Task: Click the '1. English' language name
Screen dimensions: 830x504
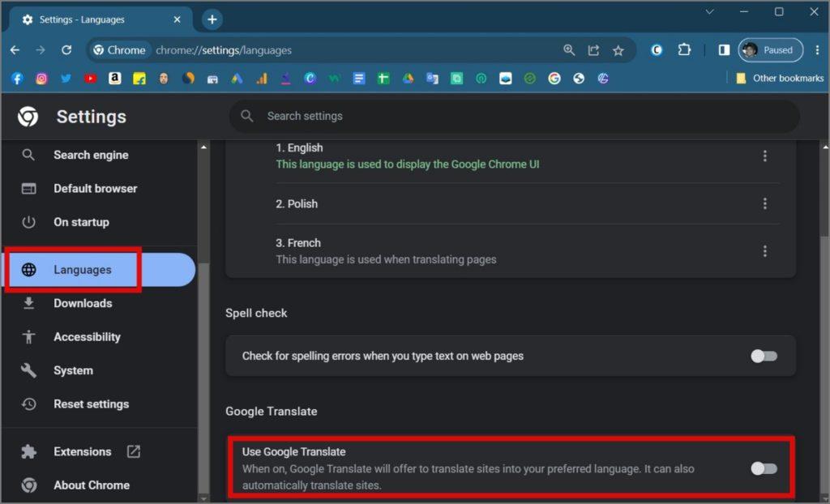Action: pyautogui.click(x=299, y=147)
